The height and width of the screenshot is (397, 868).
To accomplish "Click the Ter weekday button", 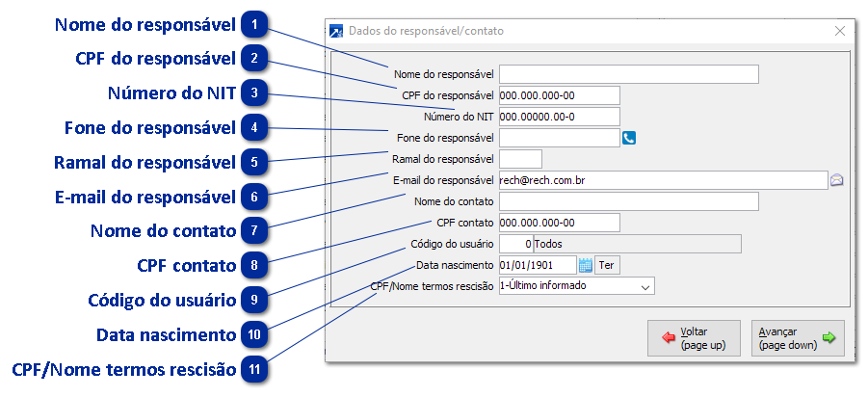I will click(x=606, y=265).
